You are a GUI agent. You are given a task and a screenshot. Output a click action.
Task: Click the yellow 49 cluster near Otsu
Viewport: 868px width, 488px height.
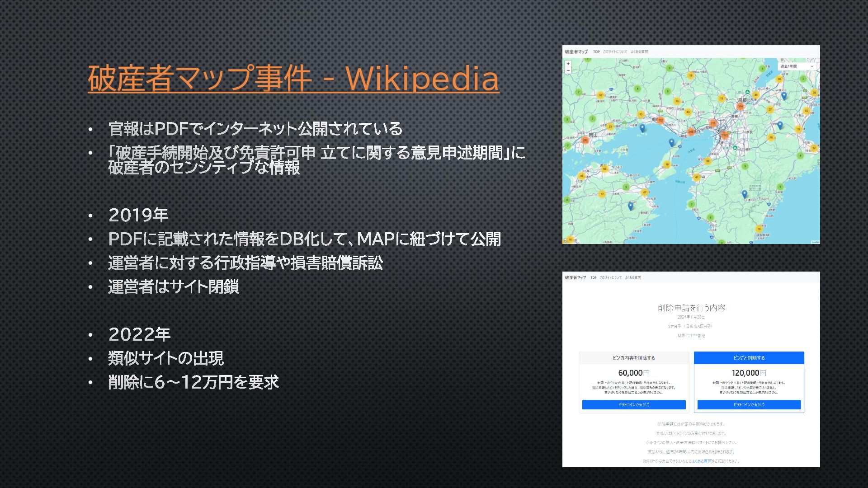(x=756, y=95)
